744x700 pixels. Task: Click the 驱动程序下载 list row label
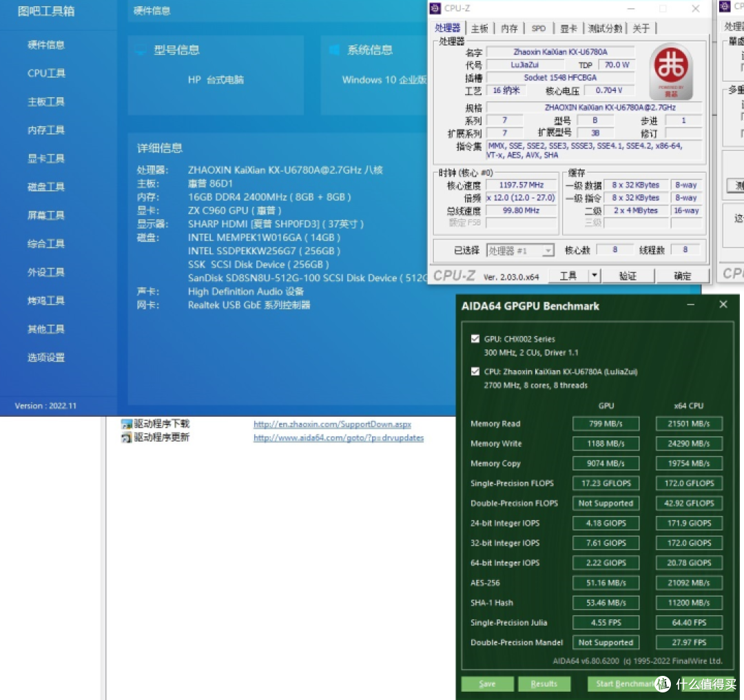coord(161,424)
